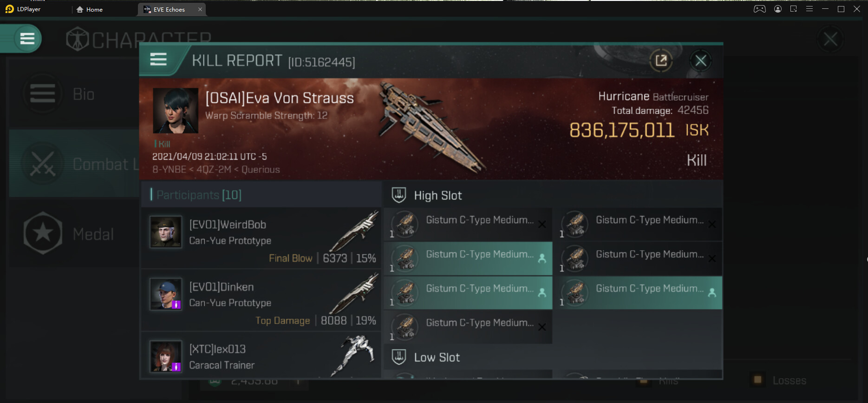
Task: Click Eva Von Strauss portrait
Action: coord(176,111)
